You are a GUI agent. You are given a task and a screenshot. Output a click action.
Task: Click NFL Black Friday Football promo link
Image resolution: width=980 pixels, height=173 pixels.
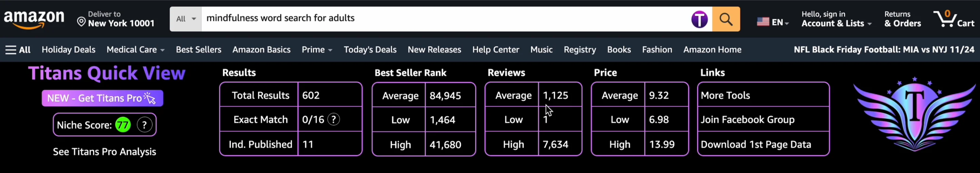[884, 50]
